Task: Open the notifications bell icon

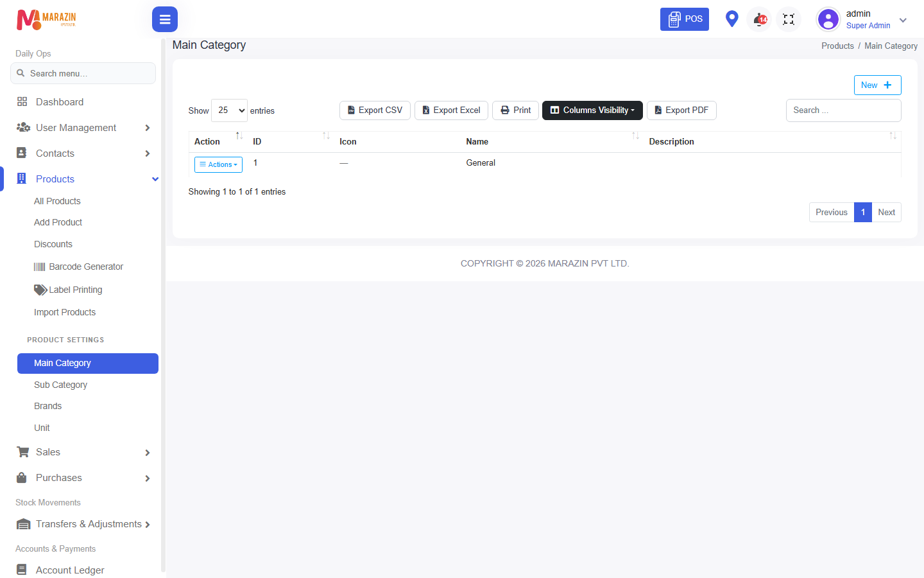Action: point(760,19)
